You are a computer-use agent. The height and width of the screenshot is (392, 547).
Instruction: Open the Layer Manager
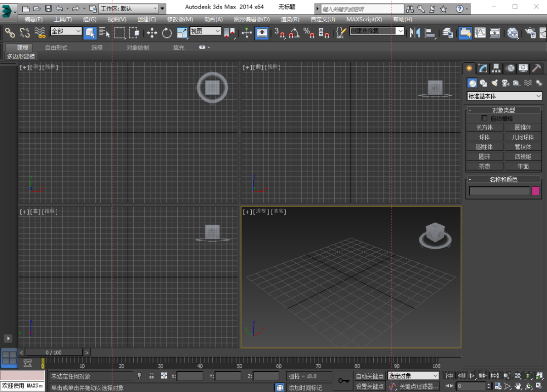(448, 33)
